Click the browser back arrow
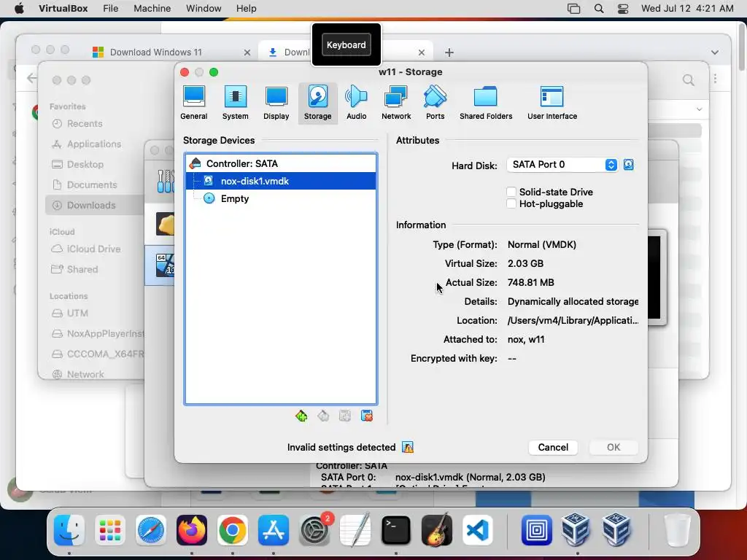 [x=31, y=78]
